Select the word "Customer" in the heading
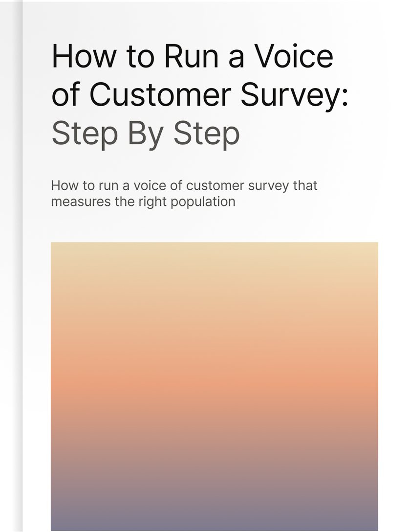Image resolution: width=409 pixels, height=532 pixels. [x=160, y=94]
